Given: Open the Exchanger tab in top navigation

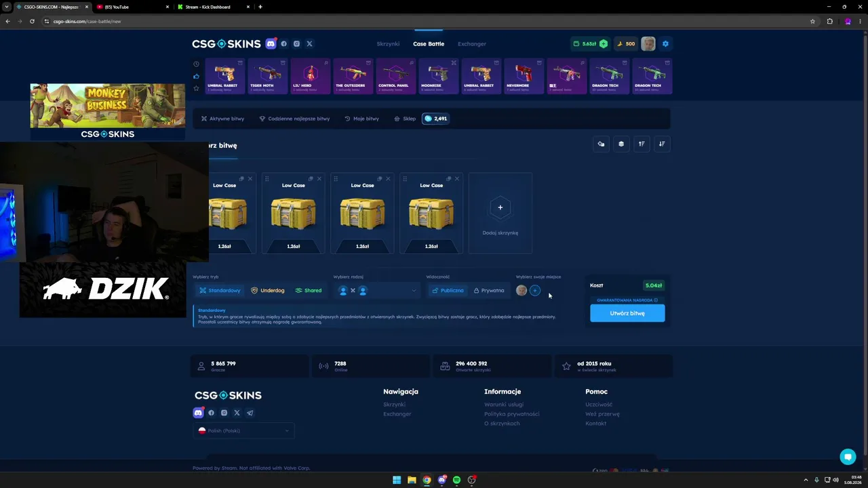Looking at the screenshot, I should point(472,44).
